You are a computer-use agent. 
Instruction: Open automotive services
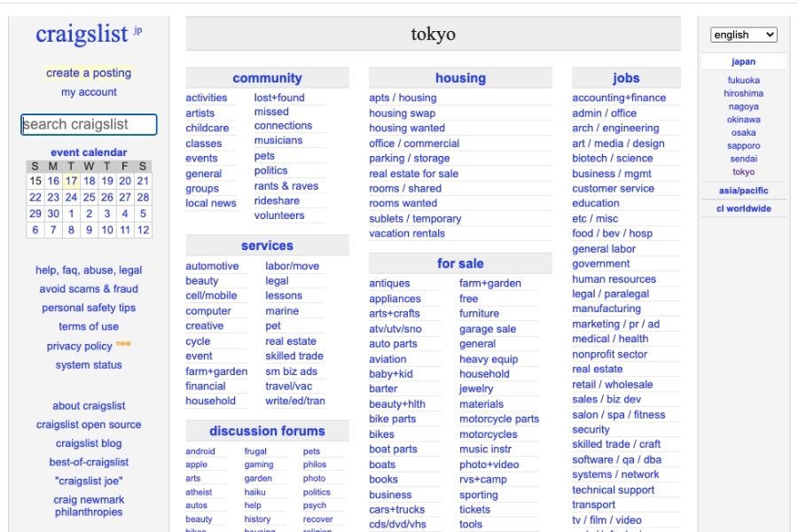click(212, 266)
